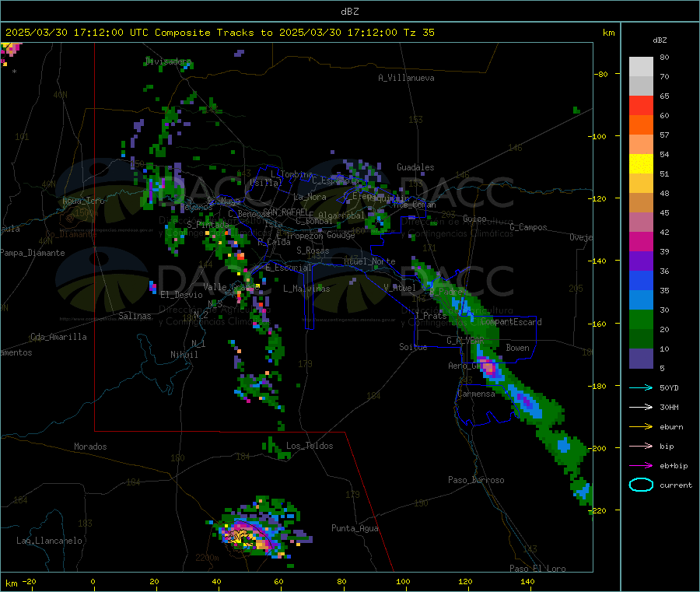Screen dimensions: 700x592
Task: Click the '-140' tick on vertical axis
Action: click(599, 261)
